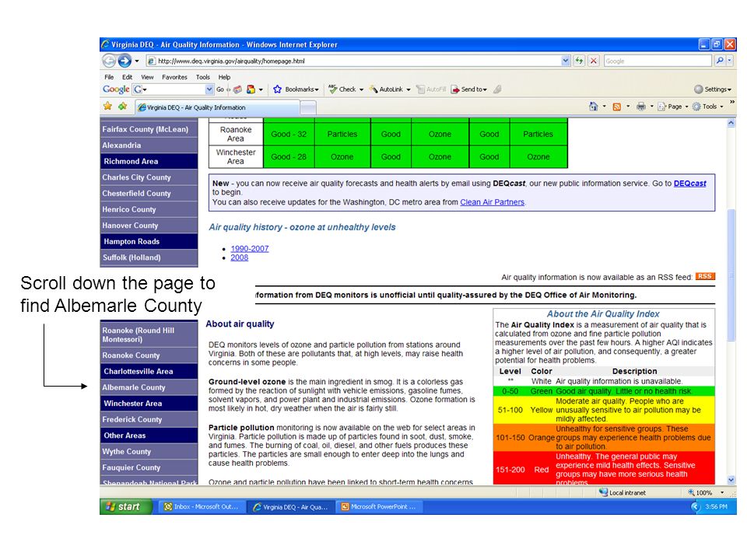Click the AutoFill toolbar button

(431, 89)
